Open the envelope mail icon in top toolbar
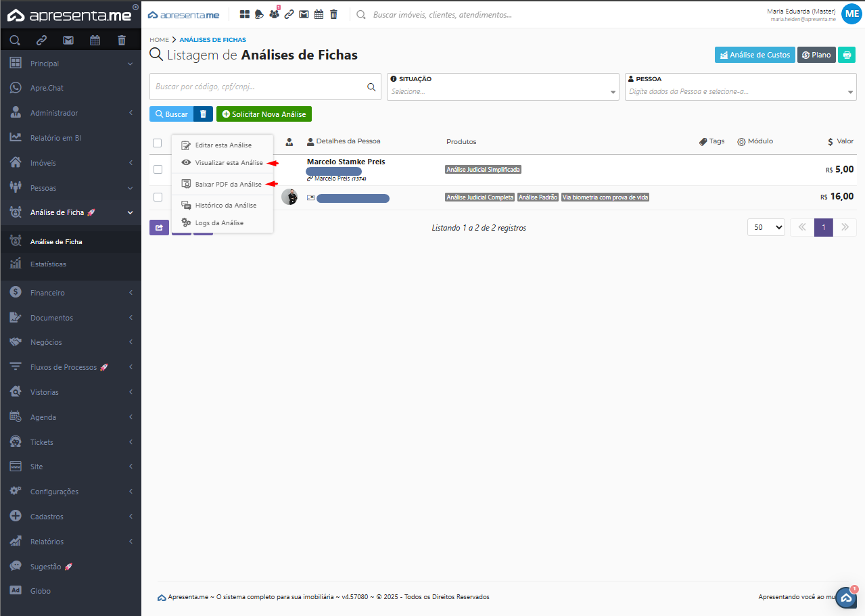Screen dimensions: 865x616 pos(304,14)
